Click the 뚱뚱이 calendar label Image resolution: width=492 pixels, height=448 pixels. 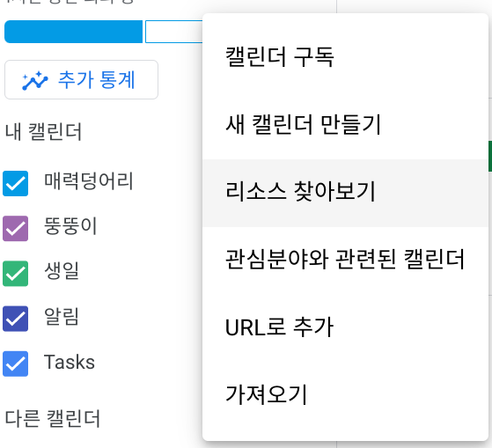coord(70,226)
